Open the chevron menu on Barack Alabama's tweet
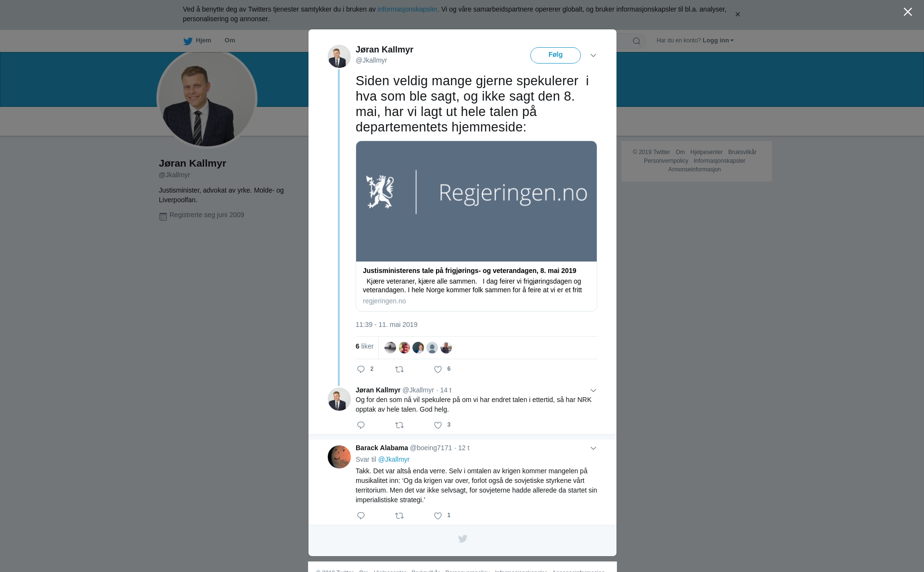 click(x=593, y=448)
